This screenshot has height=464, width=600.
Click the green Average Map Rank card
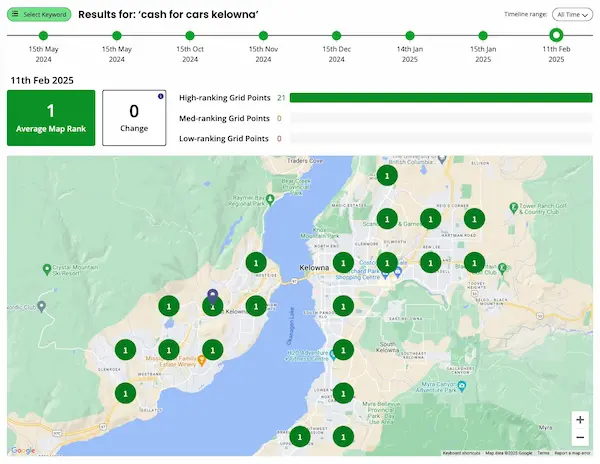pos(50,117)
